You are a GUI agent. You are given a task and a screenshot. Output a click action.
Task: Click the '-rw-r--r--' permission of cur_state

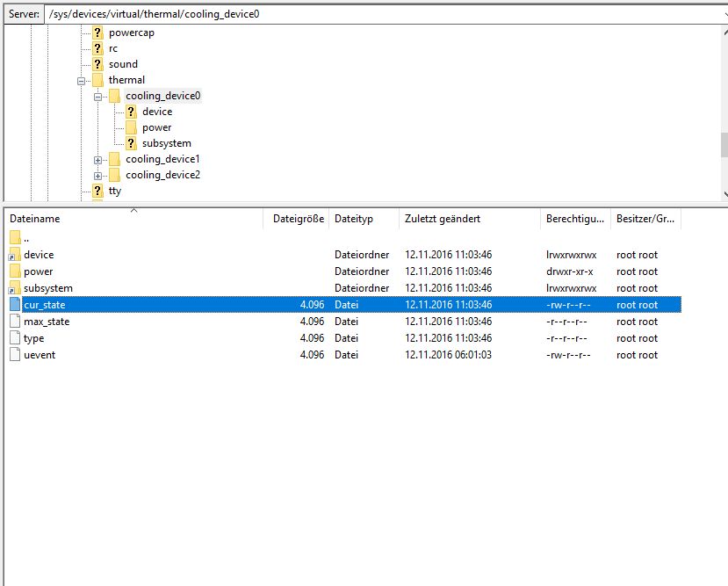pos(568,305)
